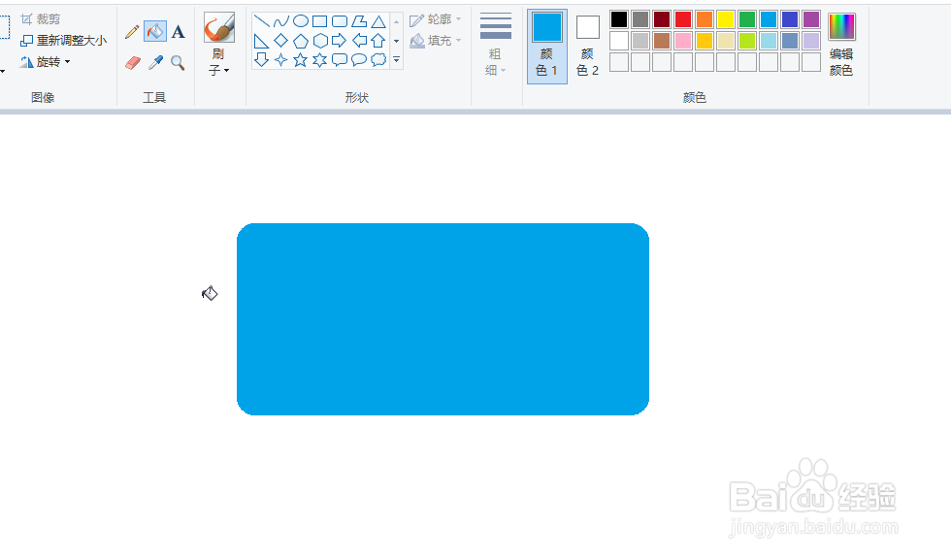
Task: Expand the shapes gallery with more arrow
Action: click(397, 60)
